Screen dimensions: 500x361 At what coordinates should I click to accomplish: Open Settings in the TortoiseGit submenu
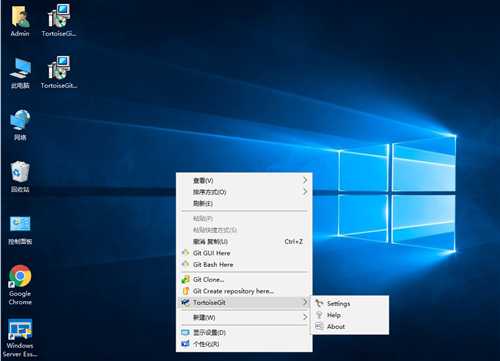(x=350, y=303)
